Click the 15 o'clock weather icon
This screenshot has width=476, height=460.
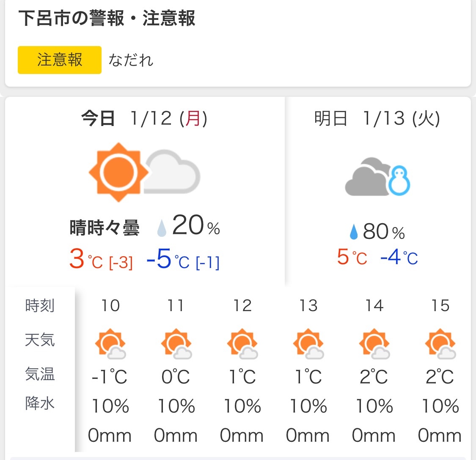[440, 344]
